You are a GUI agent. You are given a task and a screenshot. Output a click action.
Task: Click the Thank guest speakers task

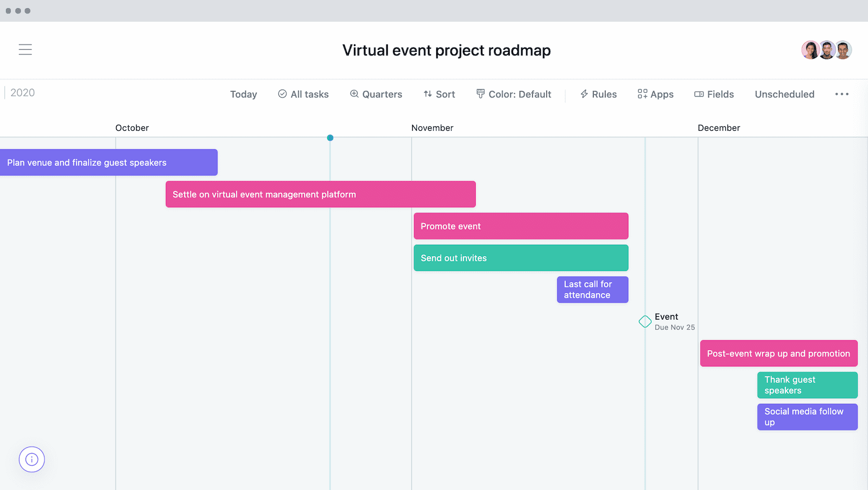807,385
